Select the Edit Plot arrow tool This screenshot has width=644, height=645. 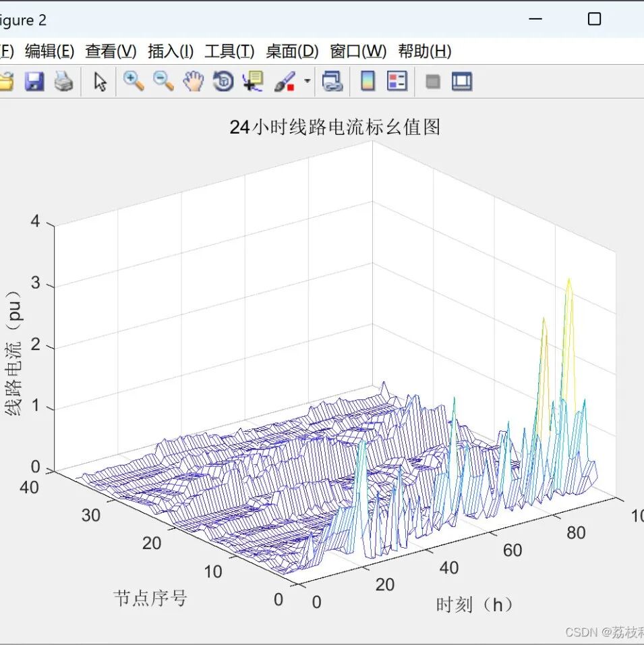coord(100,81)
